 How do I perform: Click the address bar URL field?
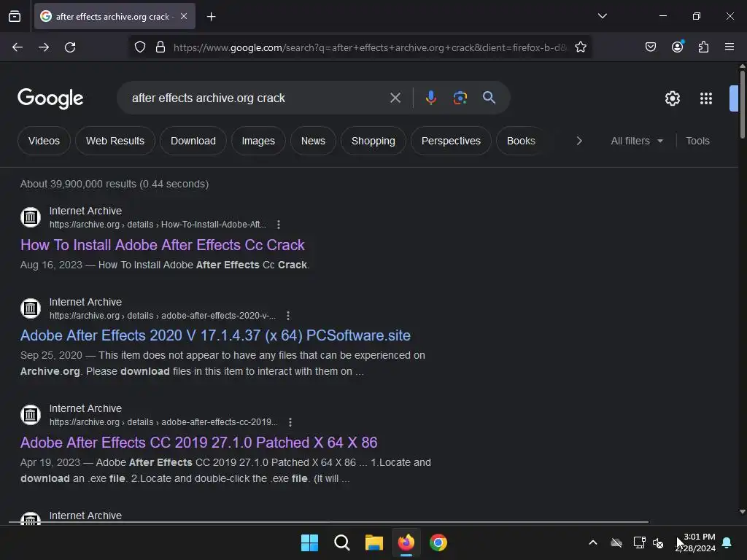(370, 47)
